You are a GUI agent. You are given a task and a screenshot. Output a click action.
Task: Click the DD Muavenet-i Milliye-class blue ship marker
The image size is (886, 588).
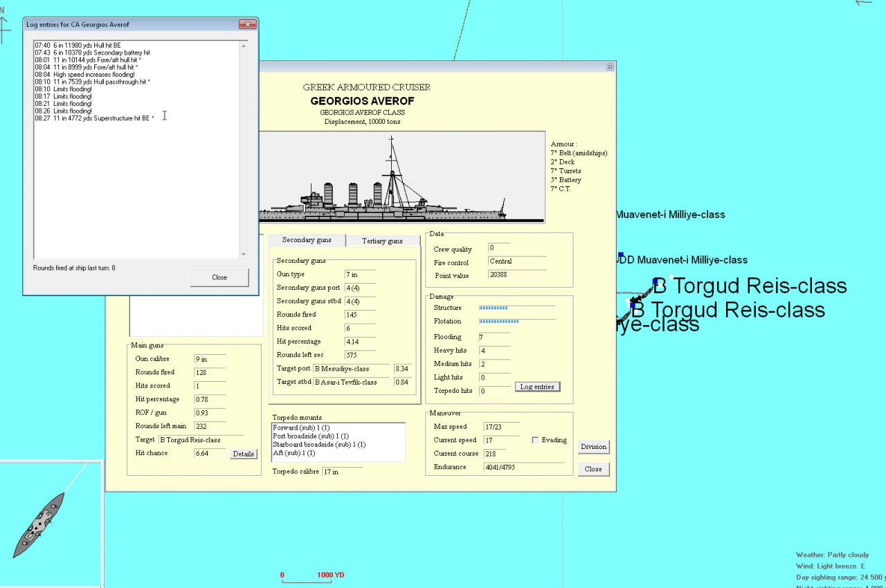pos(621,255)
